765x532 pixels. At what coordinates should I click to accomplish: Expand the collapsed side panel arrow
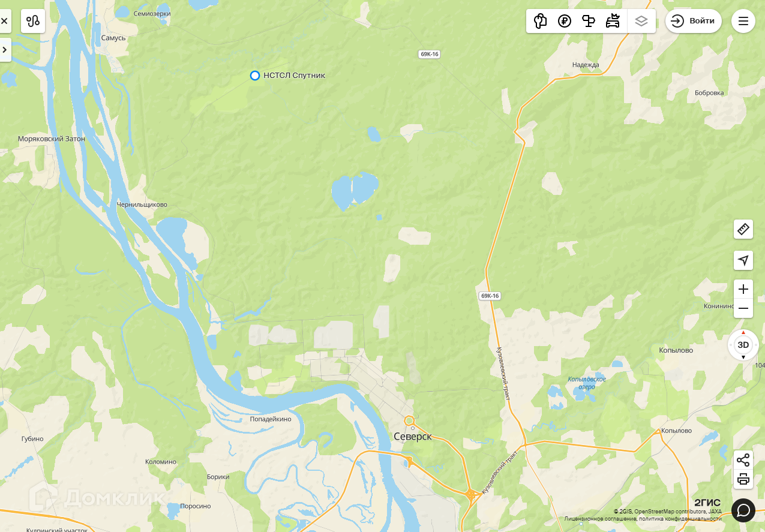(x=5, y=50)
